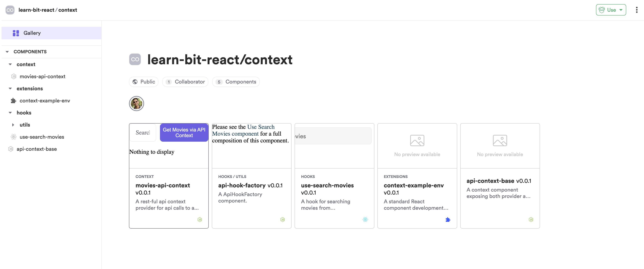This screenshot has width=644, height=269.
Task: Open context-example-env card title
Action: tap(414, 185)
